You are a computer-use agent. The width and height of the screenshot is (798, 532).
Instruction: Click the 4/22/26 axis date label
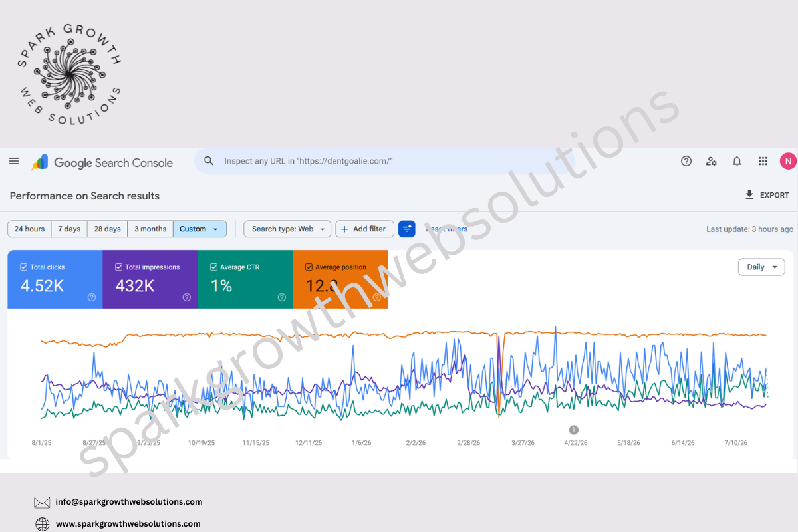[x=576, y=443]
